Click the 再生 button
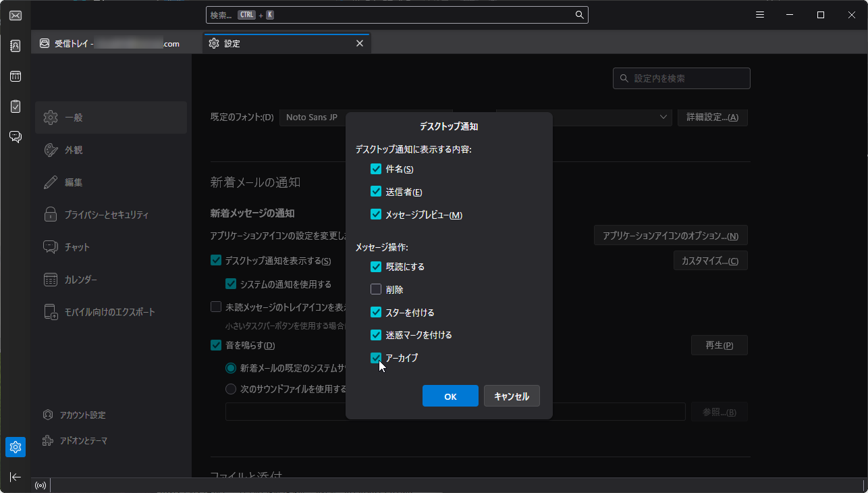 [x=720, y=345]
